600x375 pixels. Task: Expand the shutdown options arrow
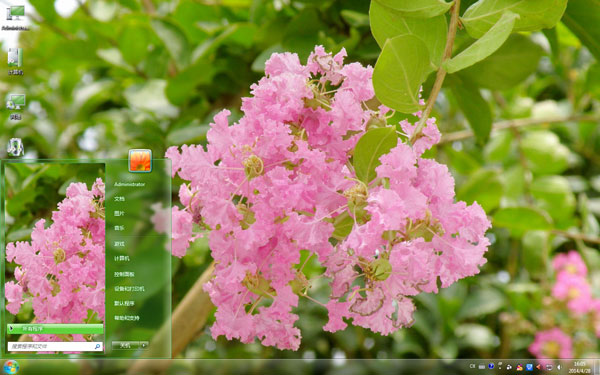[144, 345]
